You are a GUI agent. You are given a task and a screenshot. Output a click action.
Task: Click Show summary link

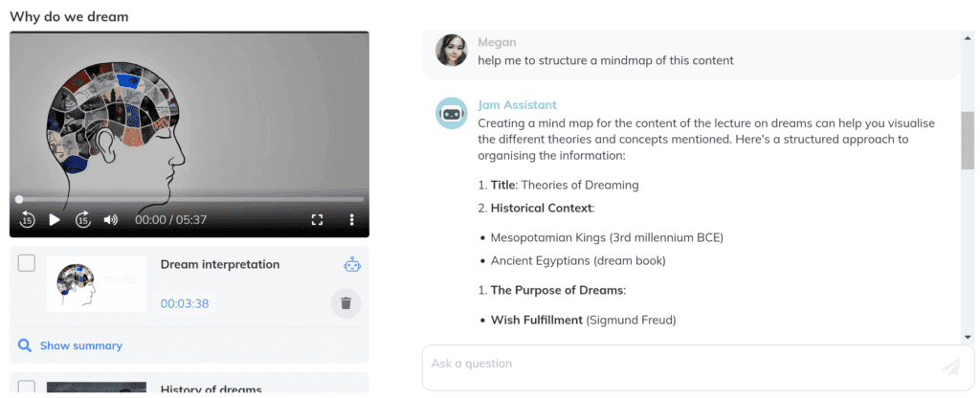pos(81,345)
